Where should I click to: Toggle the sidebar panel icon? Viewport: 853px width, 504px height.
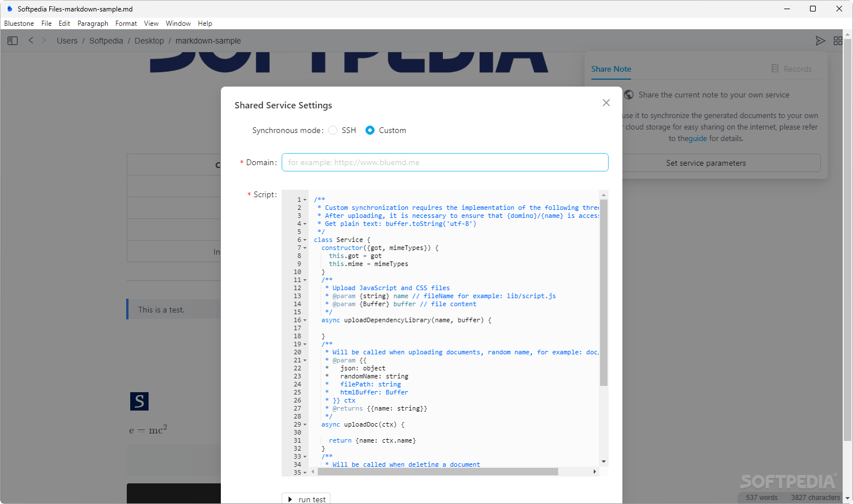pos(13,41)
